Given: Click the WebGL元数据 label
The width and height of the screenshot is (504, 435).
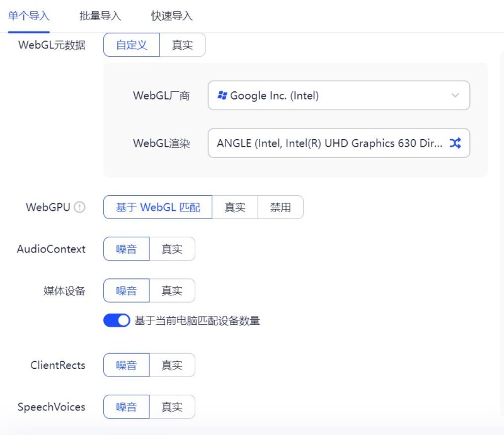Looking at the screenshot, I should 52,45.
